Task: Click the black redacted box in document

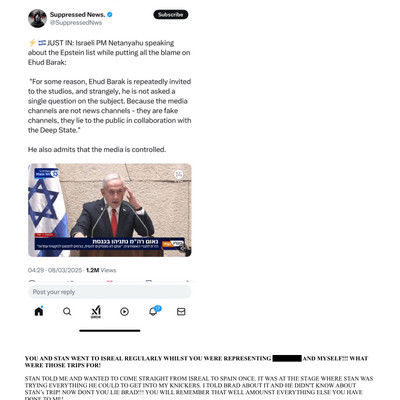Action: click(x=287, y=359)
